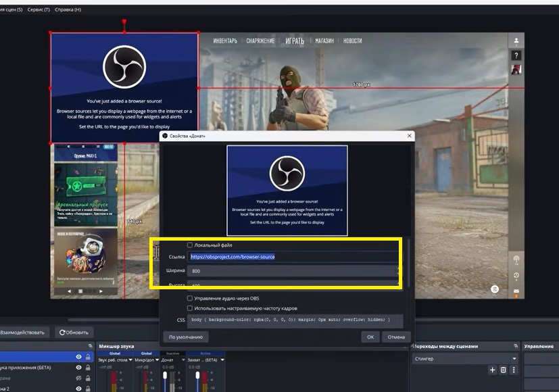Click the Микшер звука panel title
The image size is (559, 392).
click(x=116, y=346)
